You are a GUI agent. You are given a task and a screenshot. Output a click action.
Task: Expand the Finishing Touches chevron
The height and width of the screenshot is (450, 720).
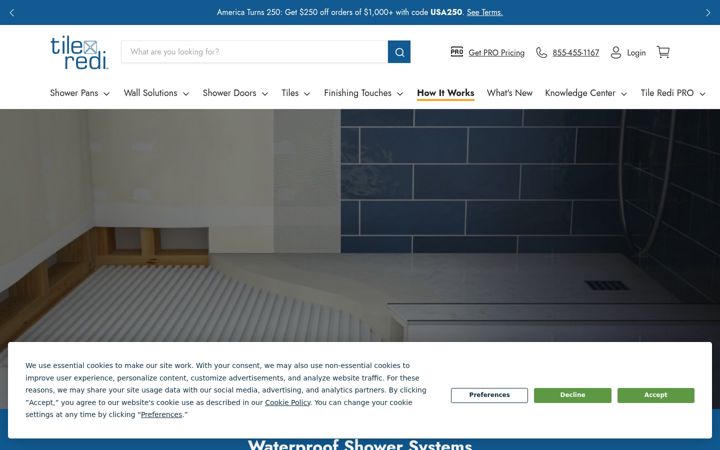pyautogui.click(x=400, y=94)
